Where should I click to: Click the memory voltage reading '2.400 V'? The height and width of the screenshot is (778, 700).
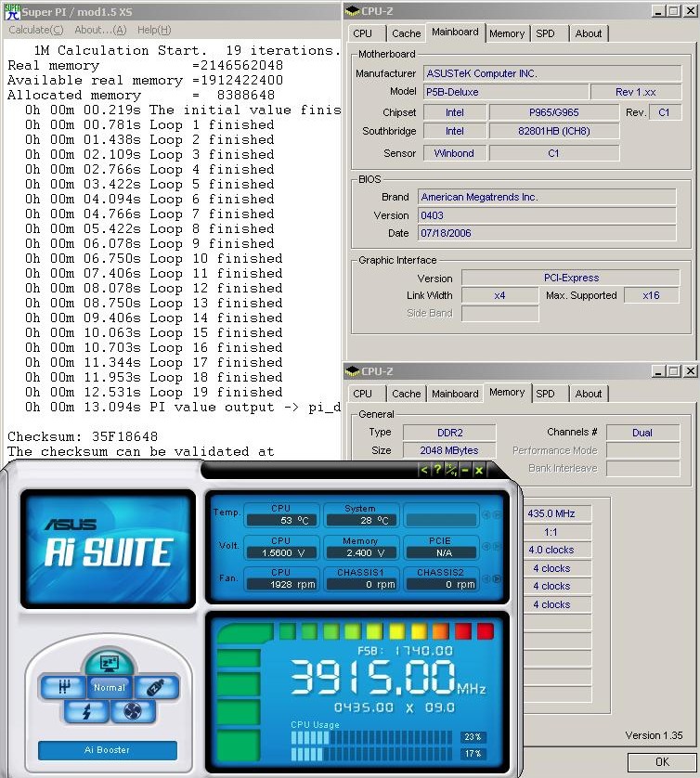[362, 552]
